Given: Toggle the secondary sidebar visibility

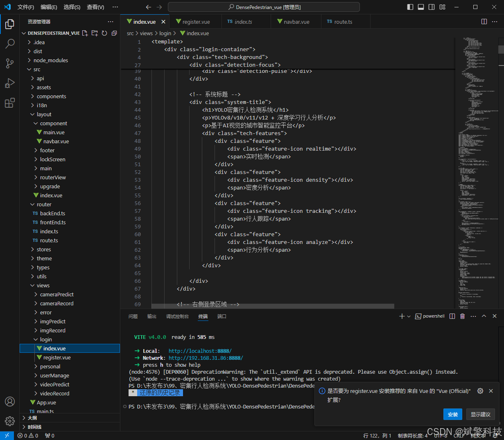Looking at the screenshot, I should 432,7.
